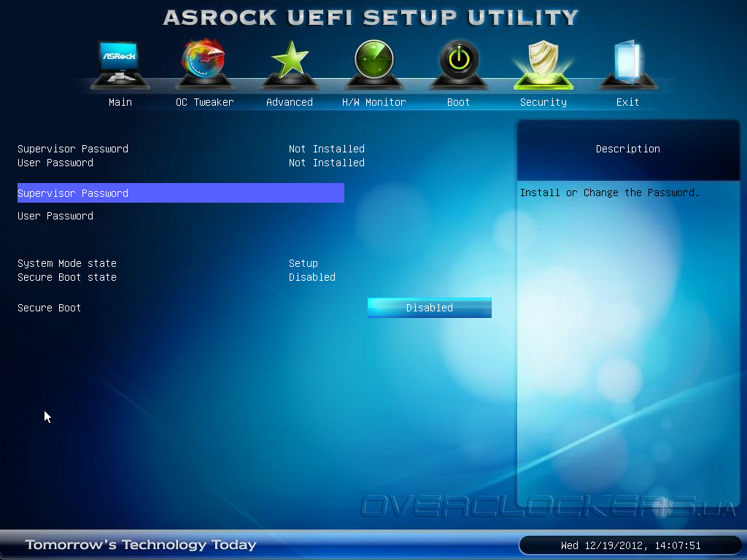Open the Boot tab label
The width and height of the screenshot is (747, 560).
[x=458, y=102]
